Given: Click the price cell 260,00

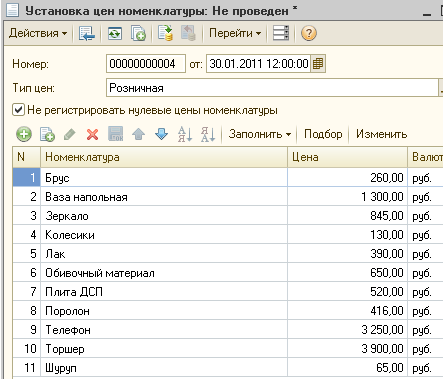Looking at the screenshot, I should click(x=347, y=178).
